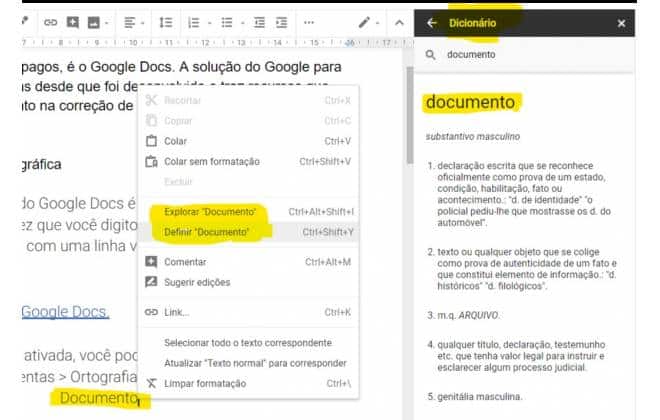Select Copiar in the context menu
Image resolution: width=660 pixels, height=420 pixels.
(x=248, y=121)
